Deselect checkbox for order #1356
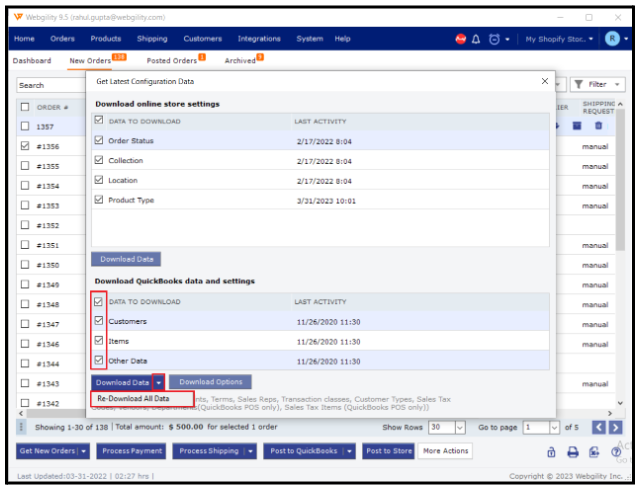The height and width of the screenshot is (493, 642). (x=25, y=146)
